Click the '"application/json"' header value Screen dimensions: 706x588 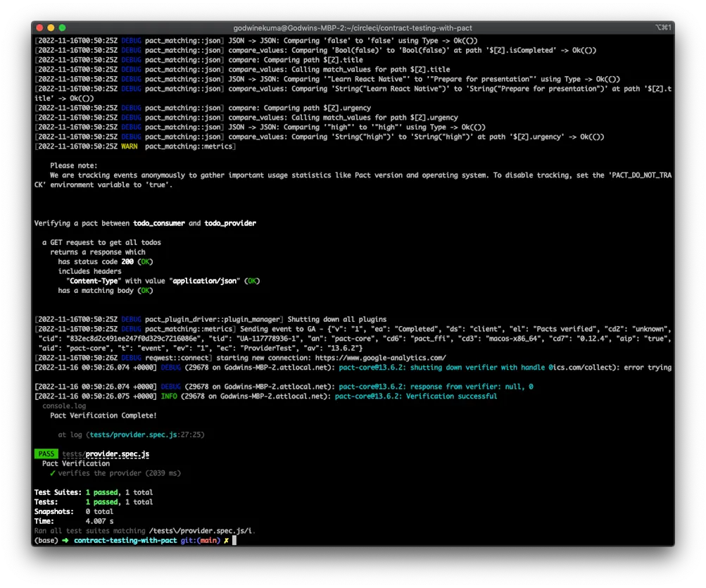point(205,281)
